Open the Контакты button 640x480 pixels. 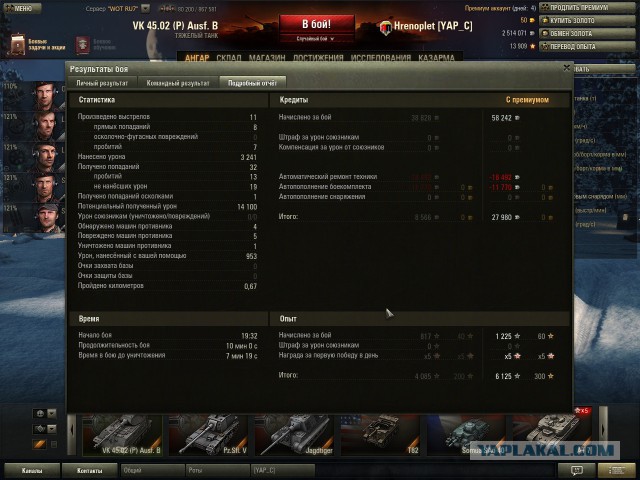coord(89,471)
